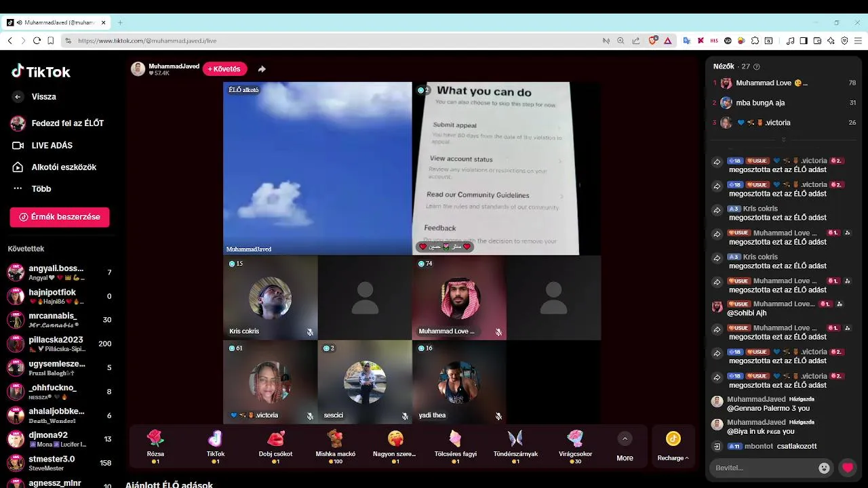Tap the heart like button

848,468
